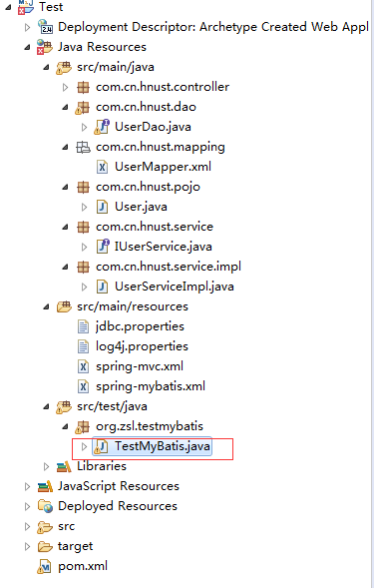Click the com.cn.hnust.pojo package icon
The width and height of the screenshot is (374, 588).
(83, 187)
